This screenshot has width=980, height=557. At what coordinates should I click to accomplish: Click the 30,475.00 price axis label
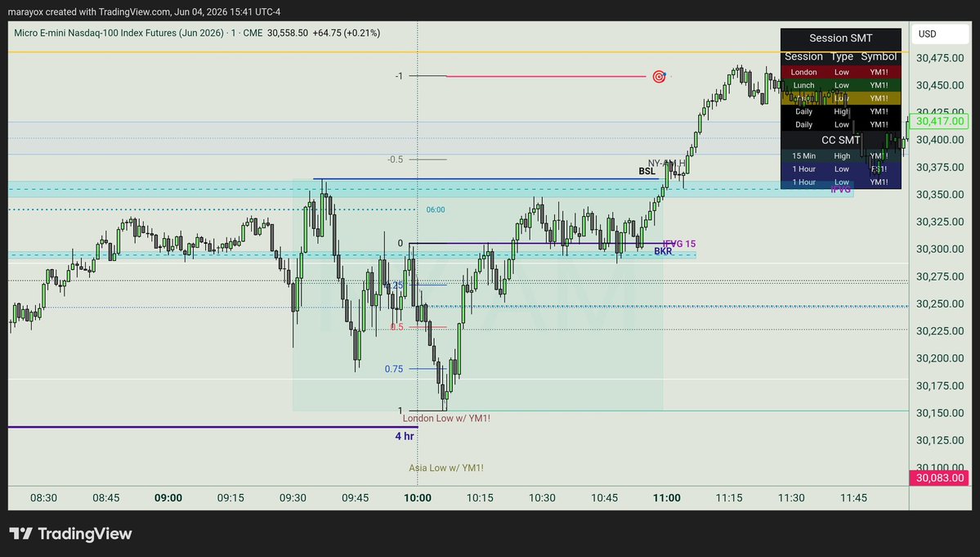(939, 58)
